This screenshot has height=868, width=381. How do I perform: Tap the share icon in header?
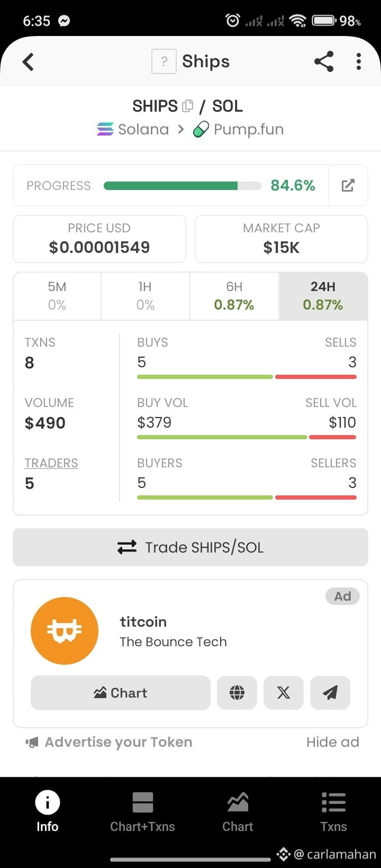coord(324,61)
